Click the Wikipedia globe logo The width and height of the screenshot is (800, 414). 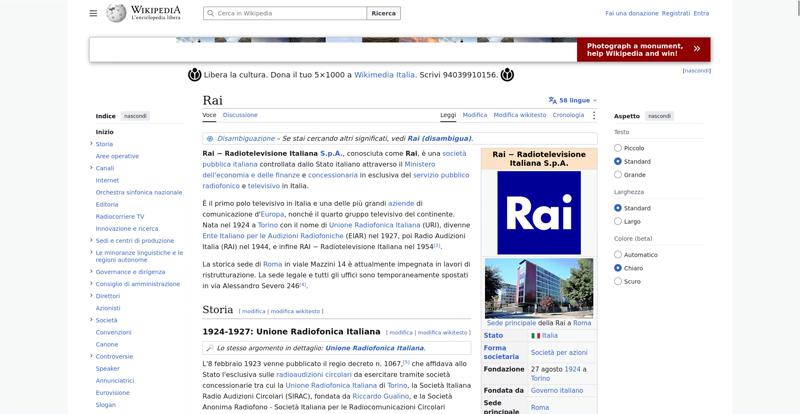(x=116, y=13)
